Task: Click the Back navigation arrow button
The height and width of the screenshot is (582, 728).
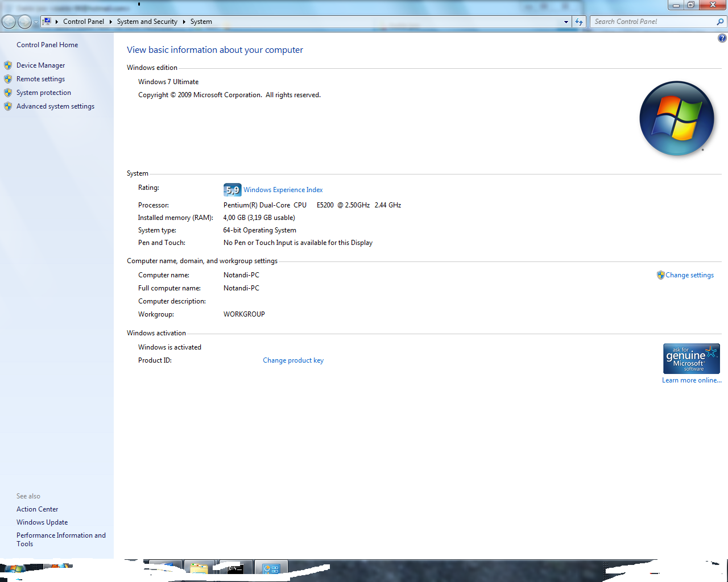Action: pos(9,22)
